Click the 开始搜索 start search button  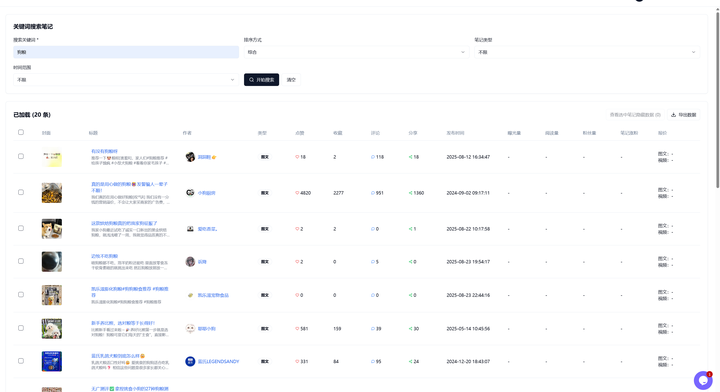tap(261, 80)
